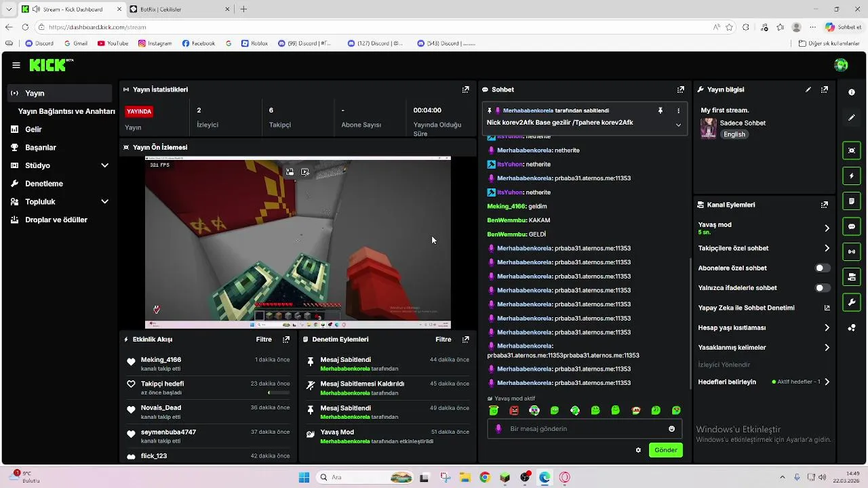Click the English language tag
The width and height of the screenshot is (868, 488).
coord(734,134)
